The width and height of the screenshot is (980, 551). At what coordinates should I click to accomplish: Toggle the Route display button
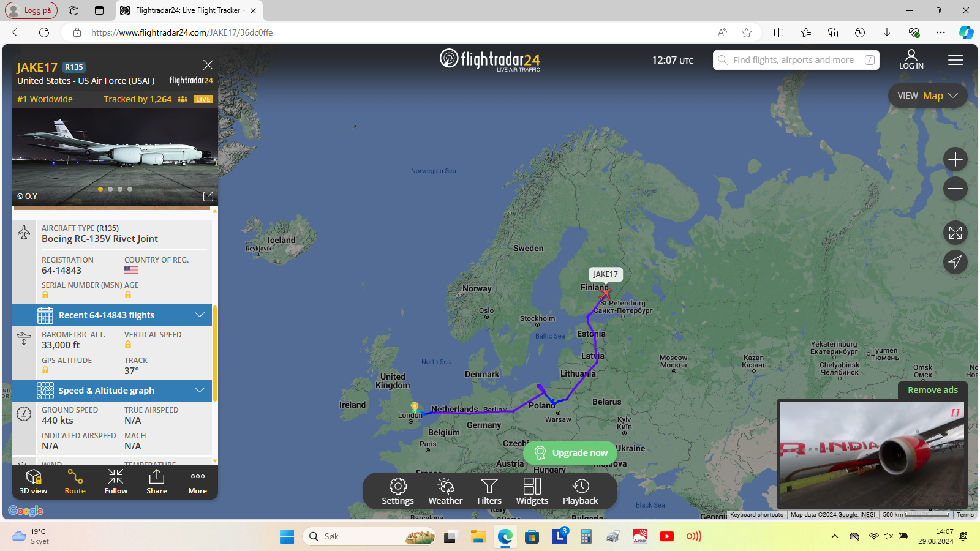pos(75,482)
